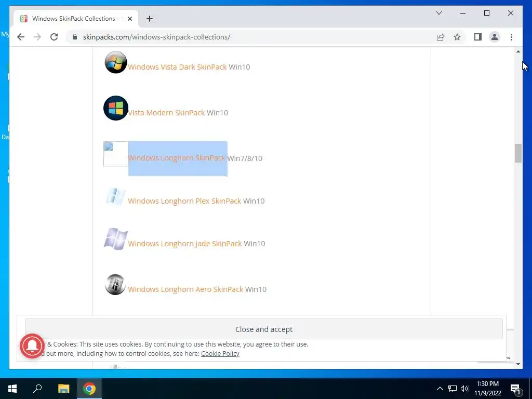The image size is (532, 399).
Task: Click the red notification bell icon
Action: pyautogui.click(x=32, y=346)
